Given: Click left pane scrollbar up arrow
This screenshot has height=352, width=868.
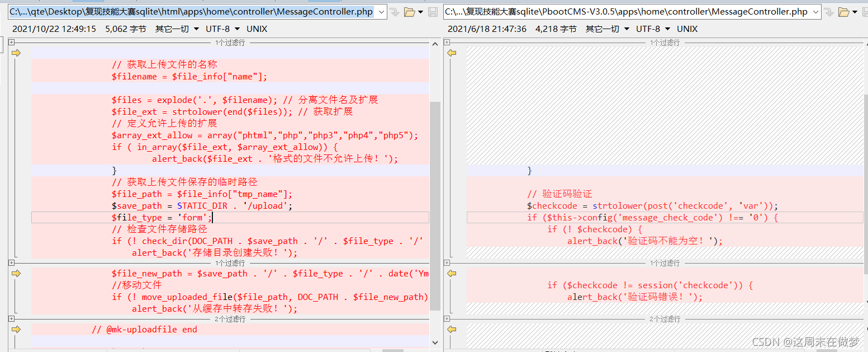Looking at the screenshot, I should click(435, 44).
